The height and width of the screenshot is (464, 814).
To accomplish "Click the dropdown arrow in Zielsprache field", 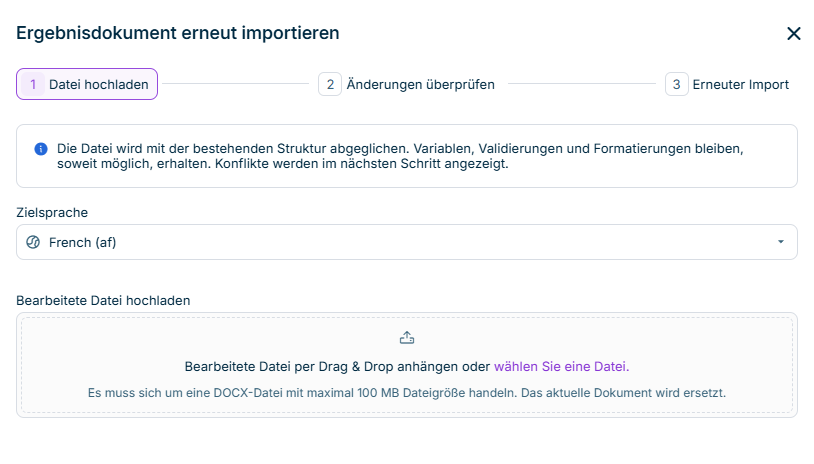I will (x=780, y=242).
